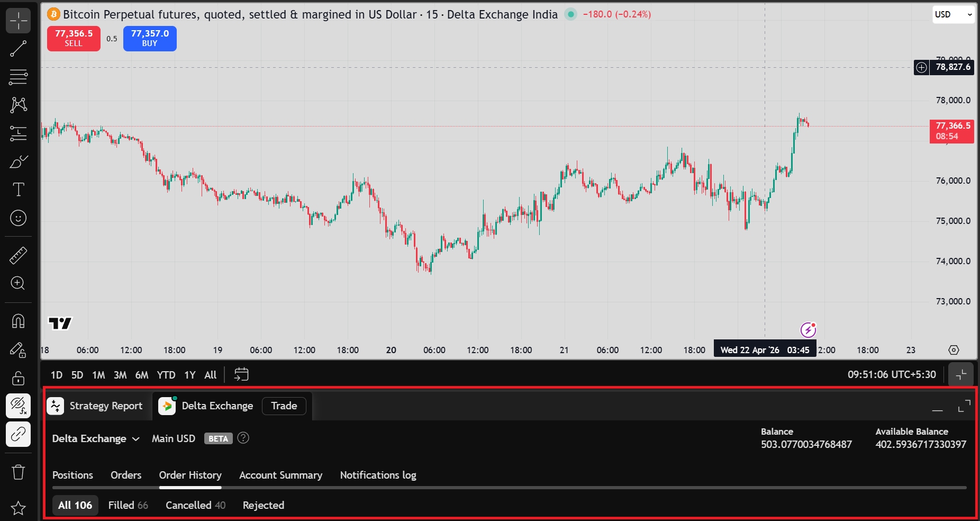Filter by Rejected orders
Screen dimensions: 980x521
[264, 505]
